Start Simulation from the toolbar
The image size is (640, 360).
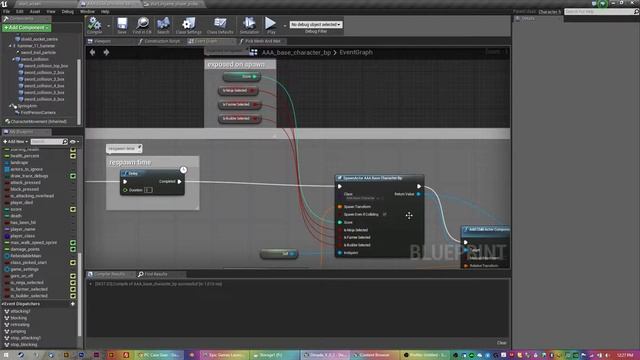[249, 25]
